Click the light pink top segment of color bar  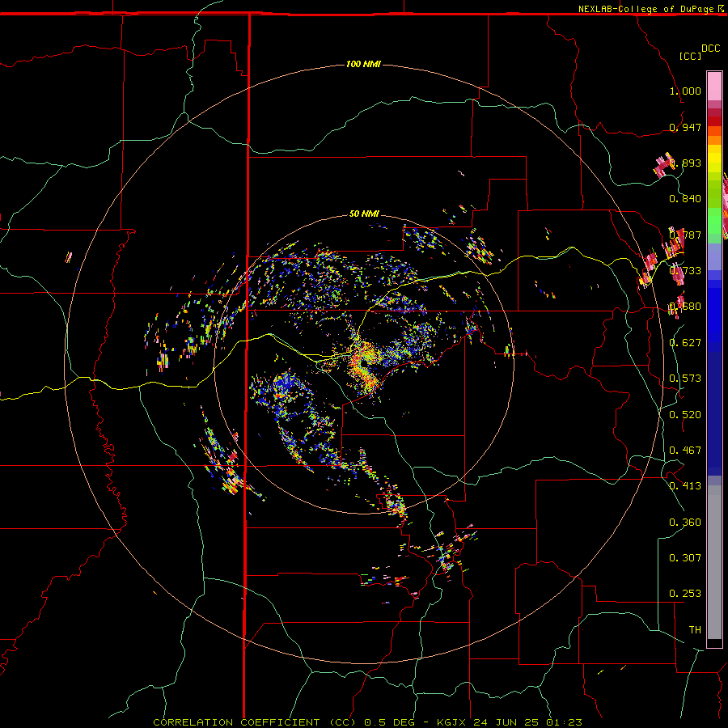tap(714, 86)
